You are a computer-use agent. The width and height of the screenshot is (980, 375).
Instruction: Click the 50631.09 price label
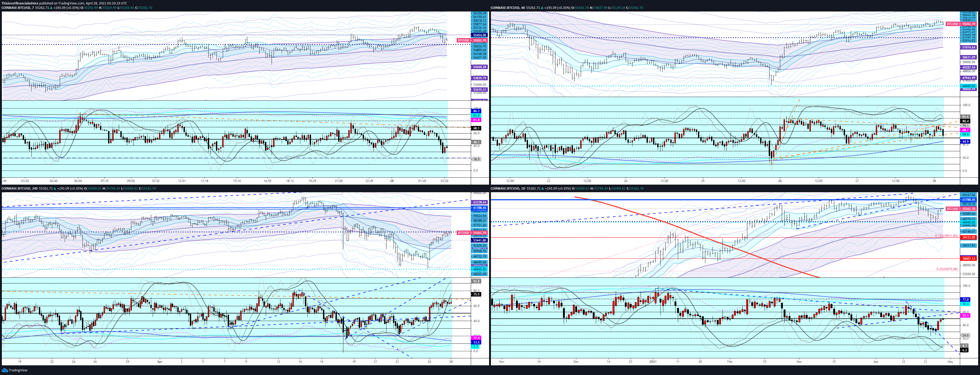tap(969, 57)
